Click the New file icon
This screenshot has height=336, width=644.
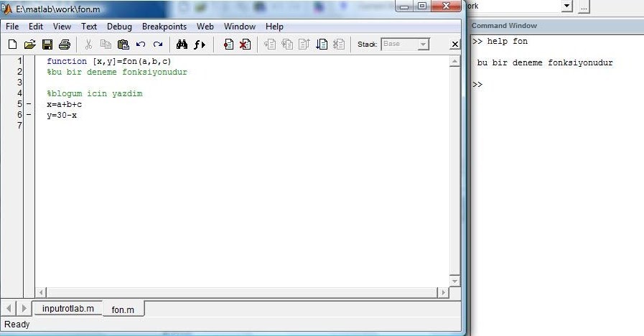click(12, 45)
